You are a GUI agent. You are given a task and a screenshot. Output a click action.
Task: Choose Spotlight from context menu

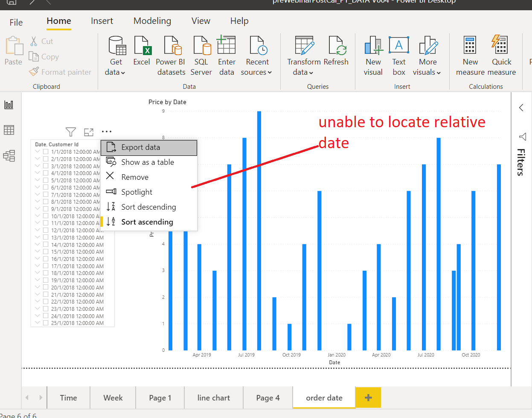[x=149, y=192]
